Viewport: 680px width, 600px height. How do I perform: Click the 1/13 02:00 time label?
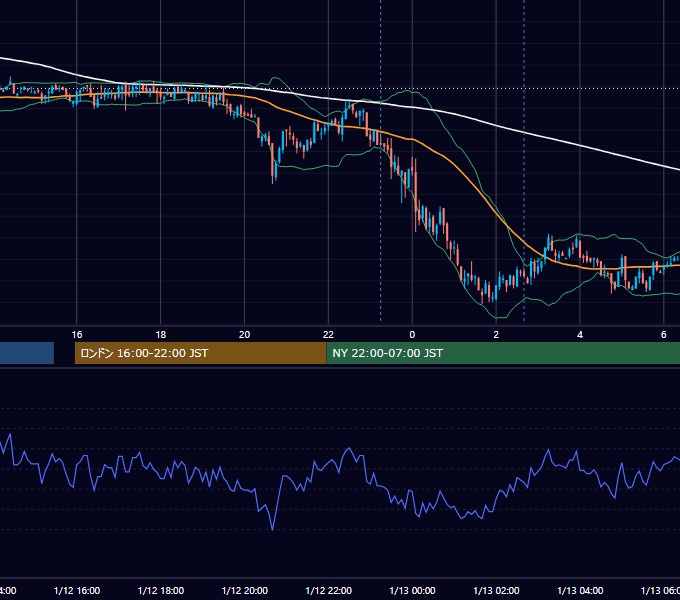pyautogui.click(x=496, y=590)
